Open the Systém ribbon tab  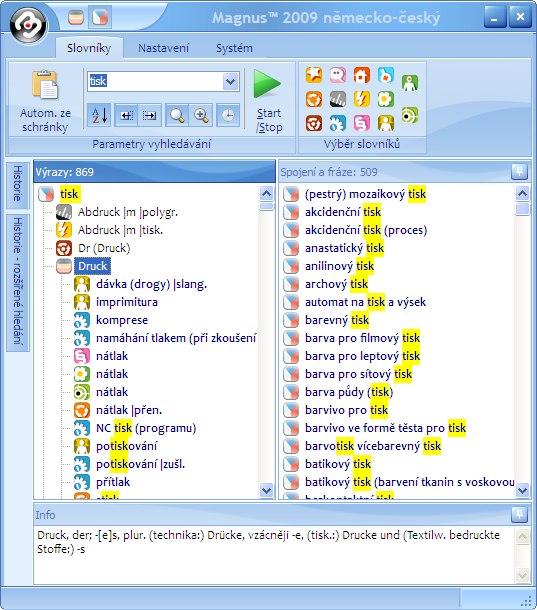click(x=234, y=48)
